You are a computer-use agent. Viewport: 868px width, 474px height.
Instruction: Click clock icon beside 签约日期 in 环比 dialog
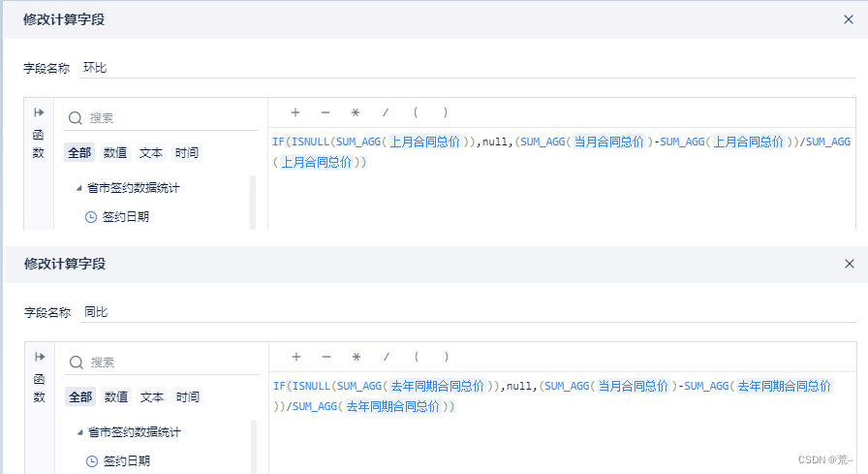click(x=91, y=217)
